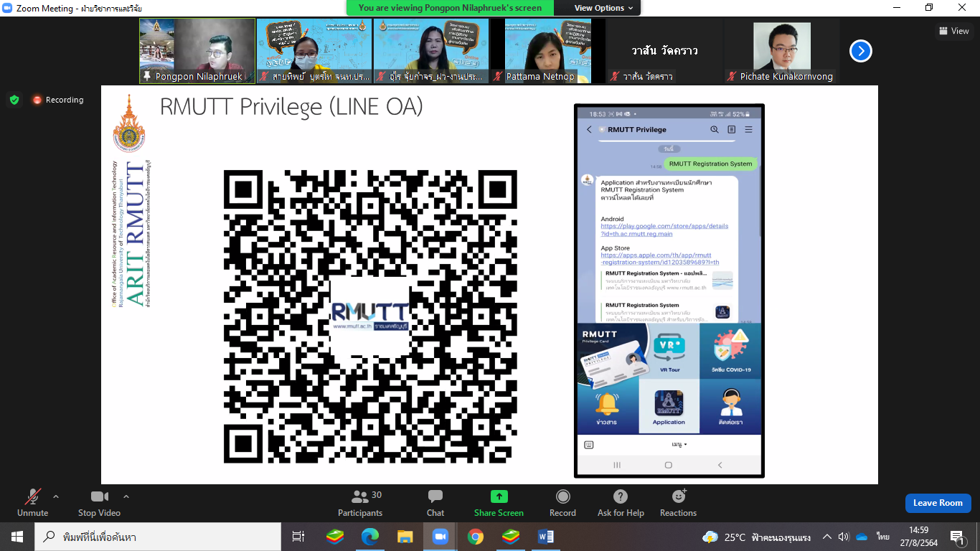Tap back arrow in RMUTT Privilege chat
The image size is (980, 551).
point(589,130)
